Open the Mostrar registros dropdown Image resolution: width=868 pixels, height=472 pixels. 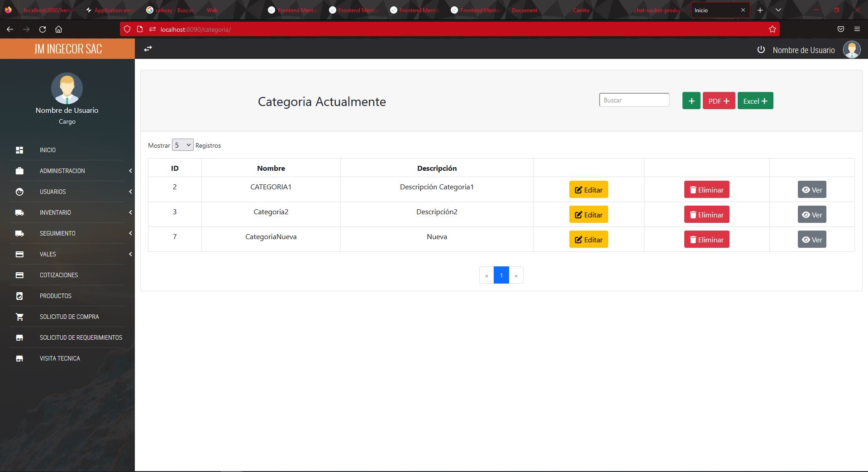(x=182, y=145)
